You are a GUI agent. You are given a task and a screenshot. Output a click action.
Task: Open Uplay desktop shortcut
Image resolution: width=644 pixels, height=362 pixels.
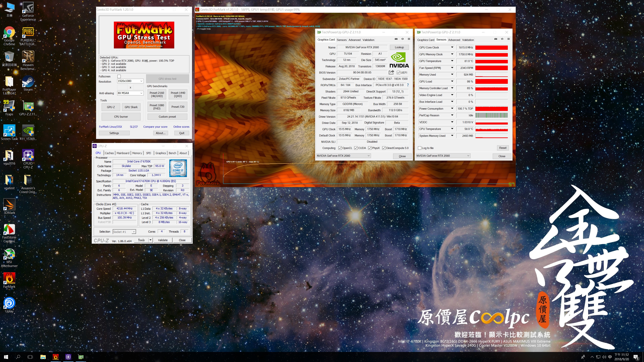pyautogui.click(x=9, y=305)
